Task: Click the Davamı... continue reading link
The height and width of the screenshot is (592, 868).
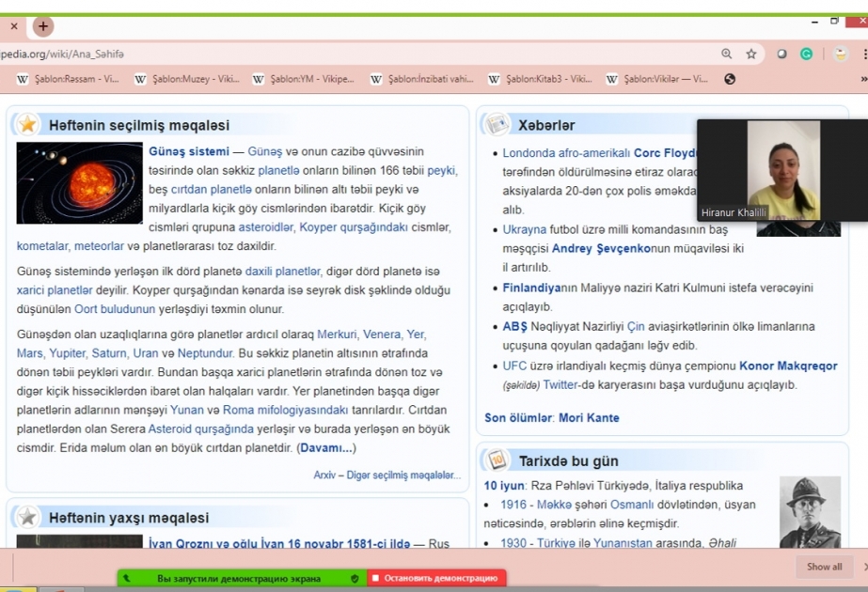Action: point(326,448)
